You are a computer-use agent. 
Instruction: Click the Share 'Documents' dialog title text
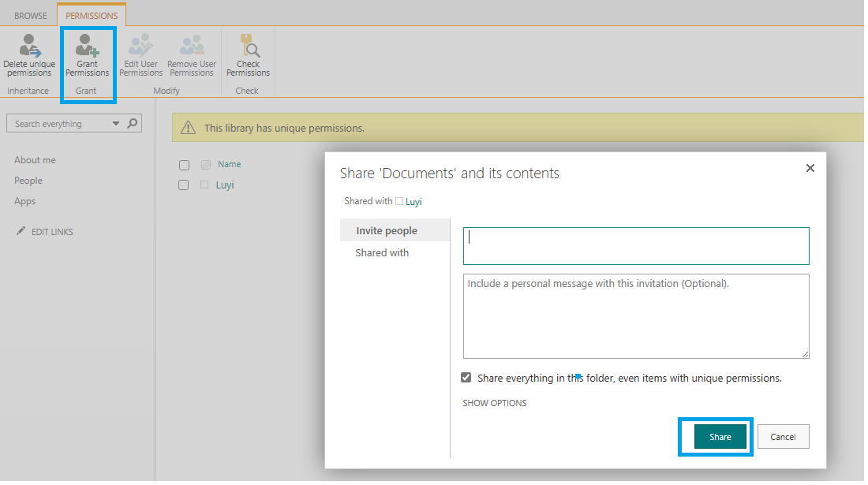point(450,173)
